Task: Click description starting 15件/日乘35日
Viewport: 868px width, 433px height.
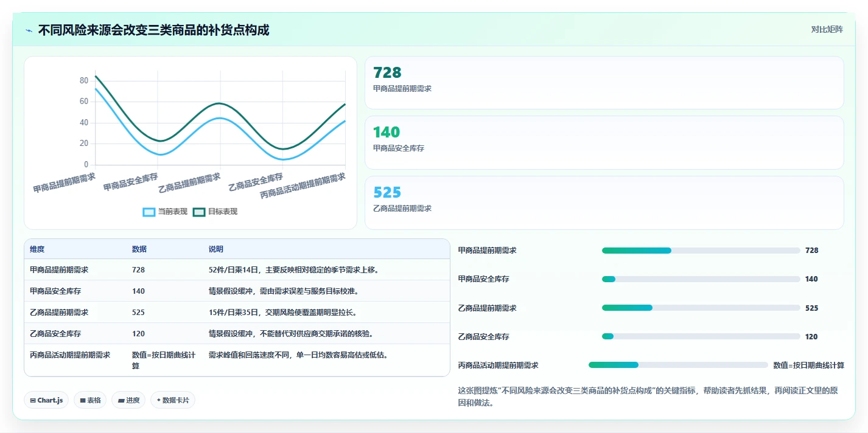Action: (283, 312)
